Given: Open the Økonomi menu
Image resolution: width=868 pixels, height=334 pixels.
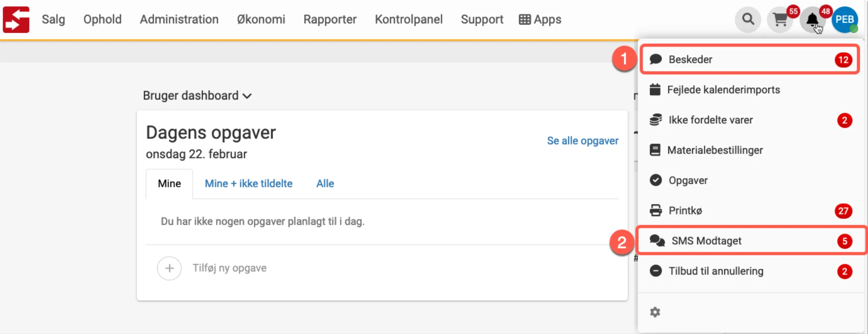Looking at the screenshot, I should [x=261, y=20].
